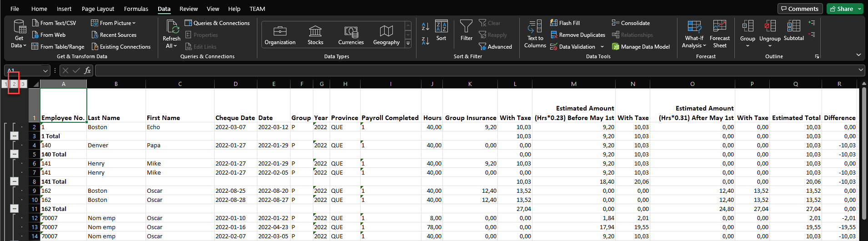Select cell with '140 Total'
This screenshot has width=868, height=241.
click(x=63, y=154)
